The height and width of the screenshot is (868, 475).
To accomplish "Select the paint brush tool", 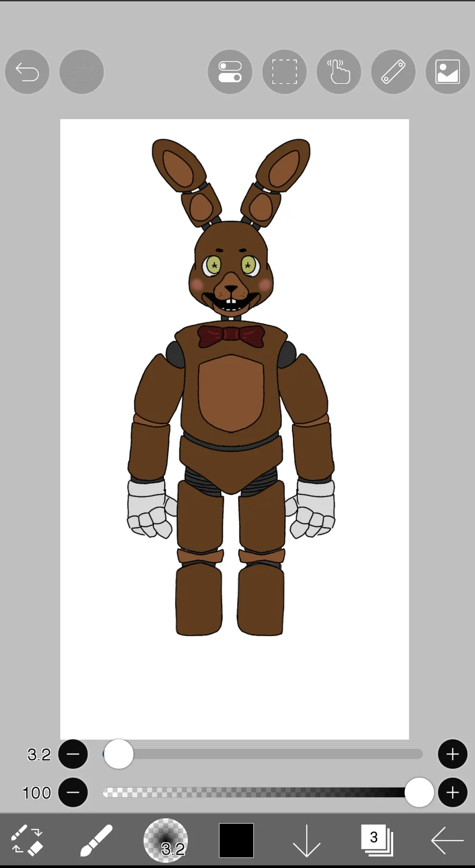I will [x=96, y=840].
